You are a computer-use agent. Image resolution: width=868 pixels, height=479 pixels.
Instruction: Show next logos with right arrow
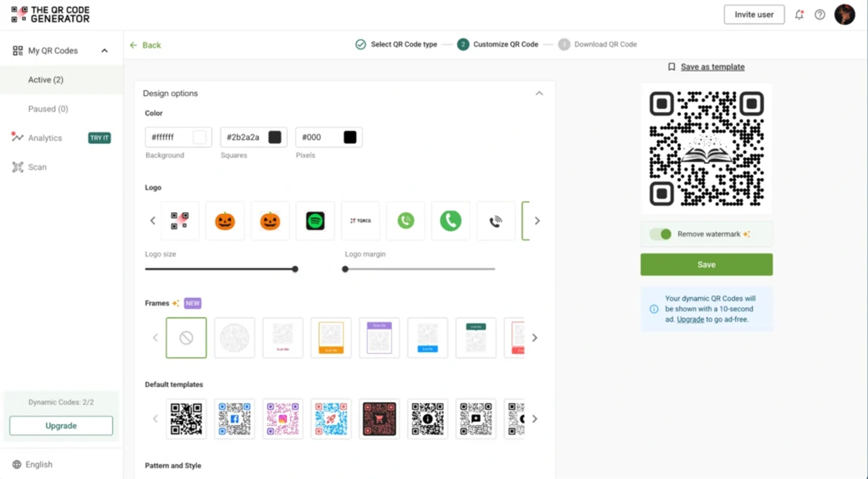click(x=537, y=221)
